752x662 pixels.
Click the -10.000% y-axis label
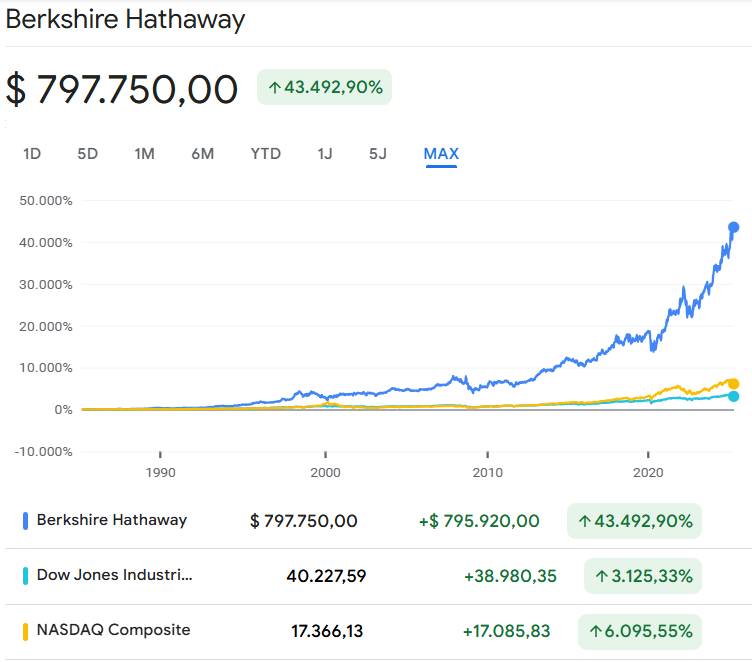pos(44,452)
